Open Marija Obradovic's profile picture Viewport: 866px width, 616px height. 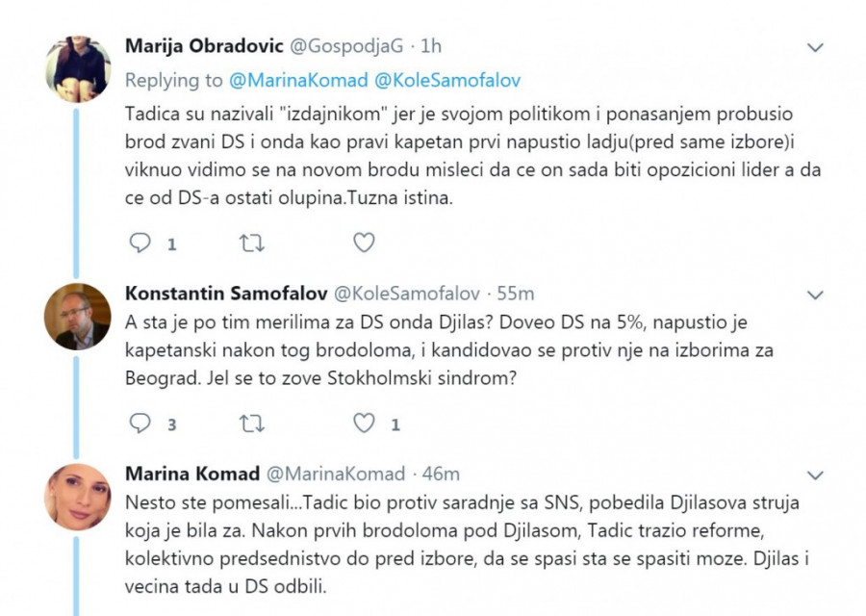coord(78,68)
